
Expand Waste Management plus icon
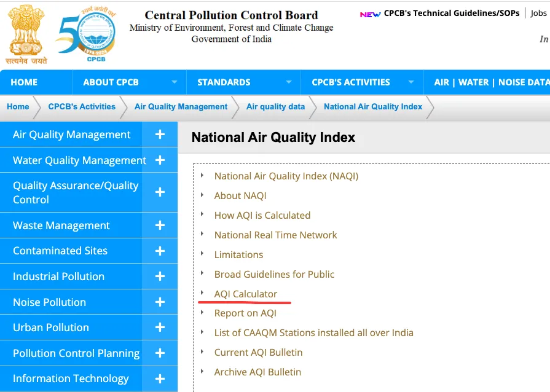(160, 225)
